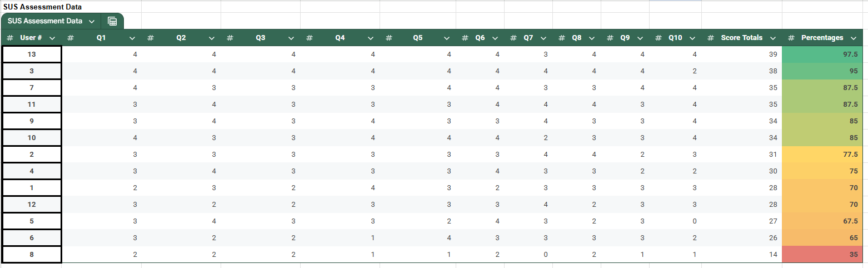Select the User # cell containing 13
This screenshot has width=868, height=268.
(x=32, y=54)
